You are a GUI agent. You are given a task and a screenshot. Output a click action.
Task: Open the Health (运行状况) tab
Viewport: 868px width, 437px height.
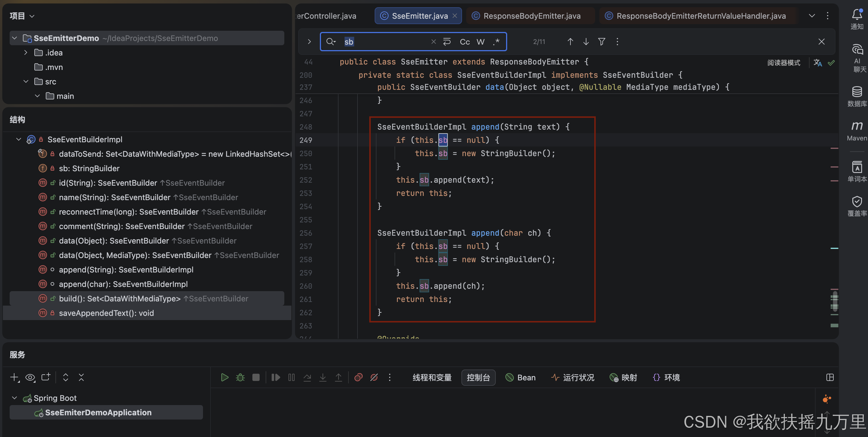pos(573,377)
